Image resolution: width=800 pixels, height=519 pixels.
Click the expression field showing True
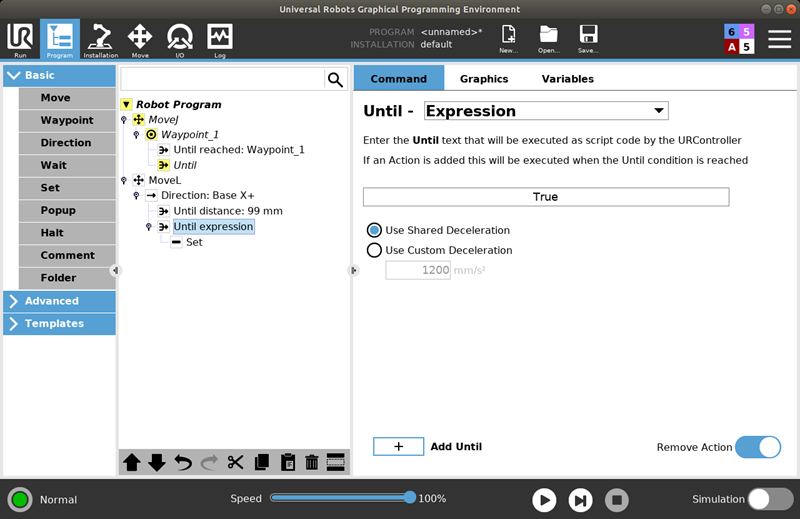[x=545, y=197]
